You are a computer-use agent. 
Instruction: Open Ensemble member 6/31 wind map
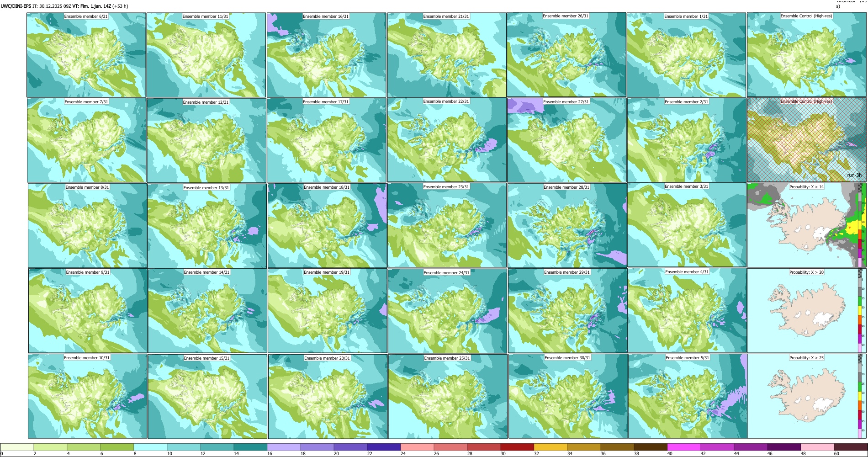86,55
